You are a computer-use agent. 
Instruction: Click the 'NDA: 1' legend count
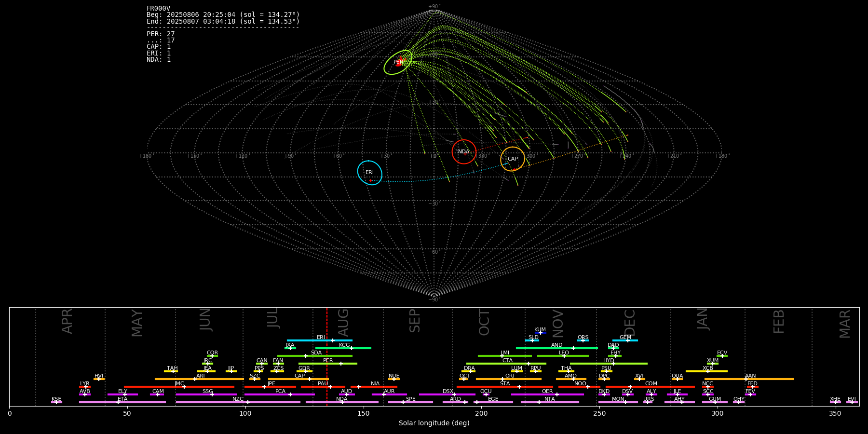click(x=159, y=59)
